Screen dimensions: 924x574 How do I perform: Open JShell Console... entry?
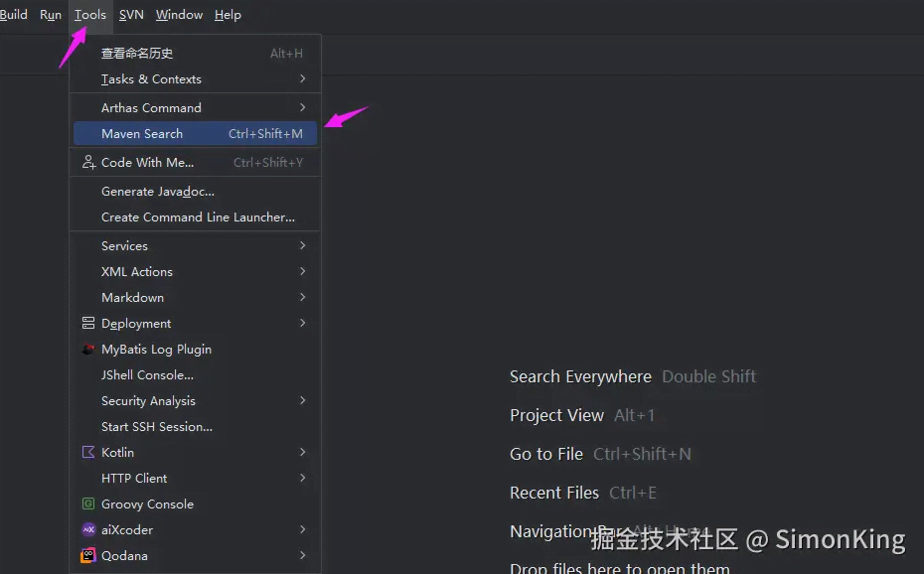[147, 374]
